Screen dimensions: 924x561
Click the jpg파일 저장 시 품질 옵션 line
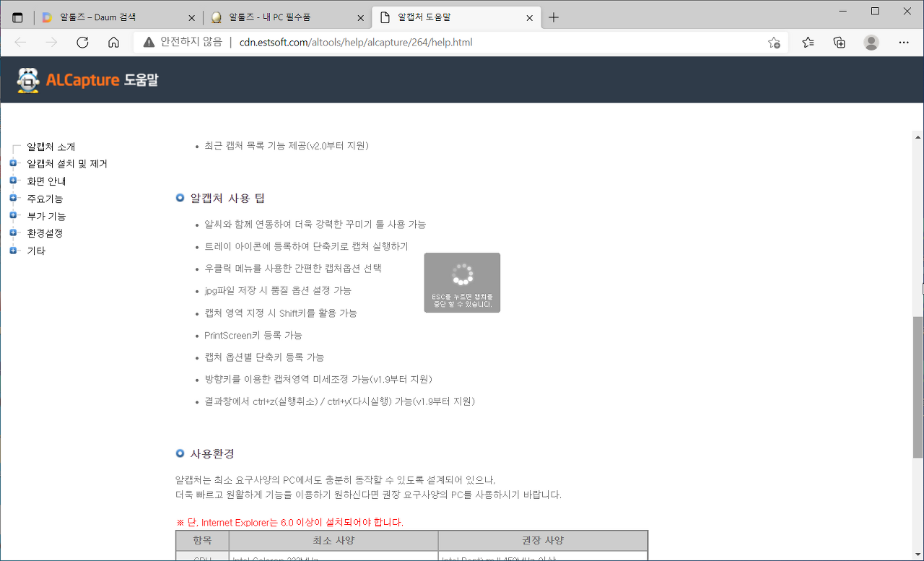coord(278,290)
